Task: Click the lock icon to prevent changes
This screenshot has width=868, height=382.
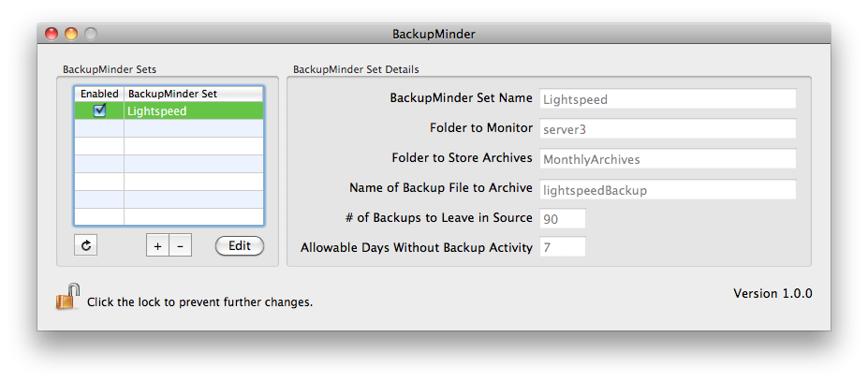Action: tap(66, 298)
